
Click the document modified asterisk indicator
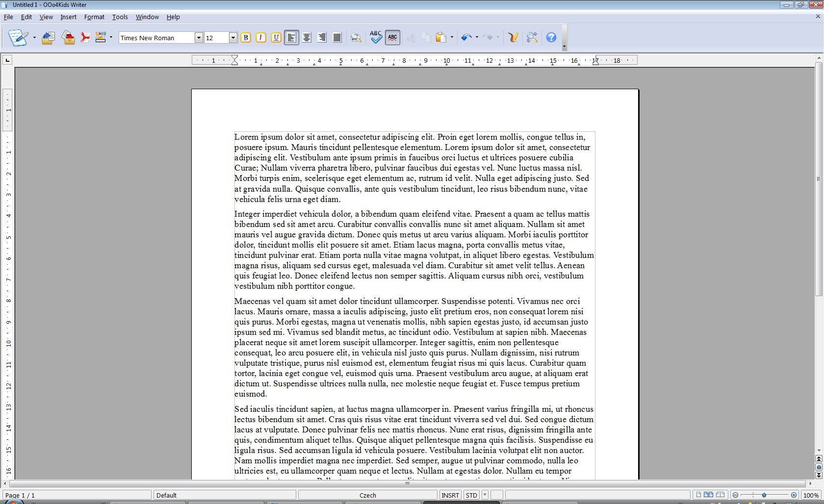[x=485, y=495]
